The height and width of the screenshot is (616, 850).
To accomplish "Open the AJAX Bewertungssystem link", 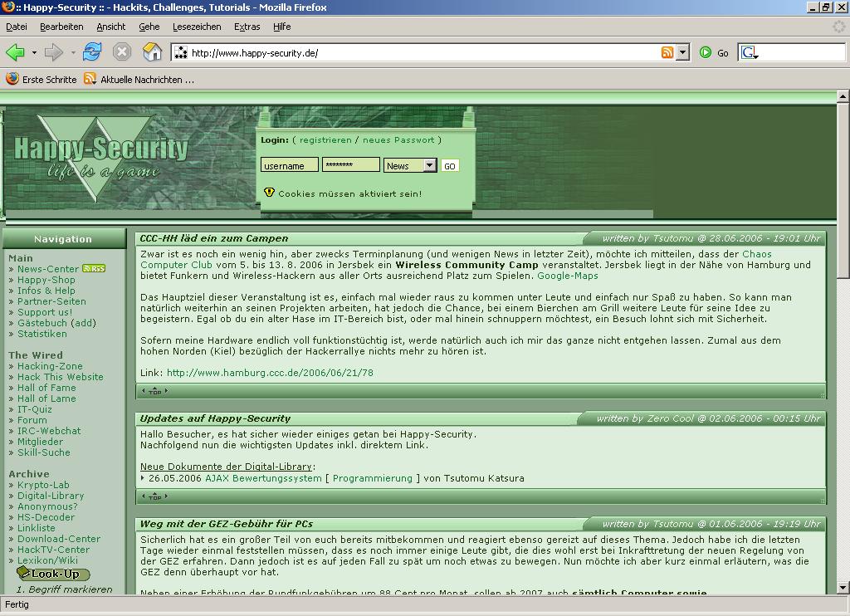I will [263, 478].
